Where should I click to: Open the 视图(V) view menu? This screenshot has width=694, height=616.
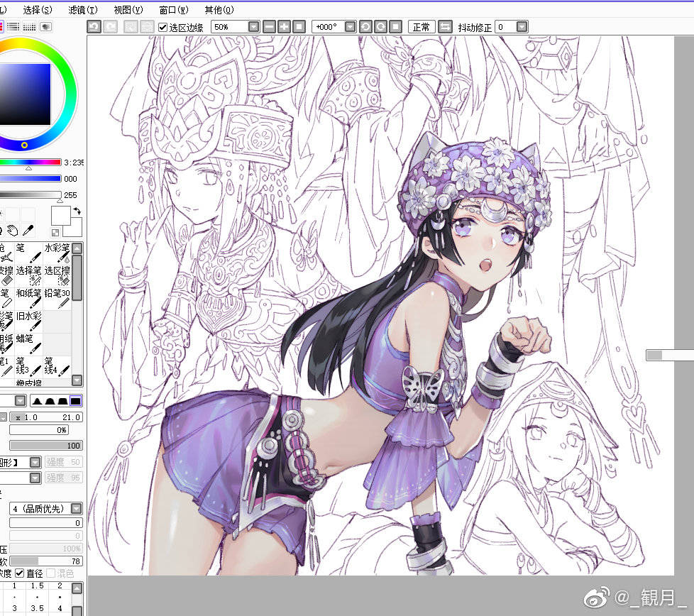click(128, 10)
